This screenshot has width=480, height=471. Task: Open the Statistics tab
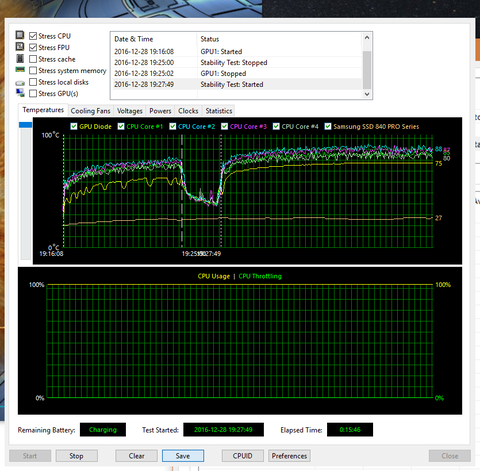[x=219, y=111]
